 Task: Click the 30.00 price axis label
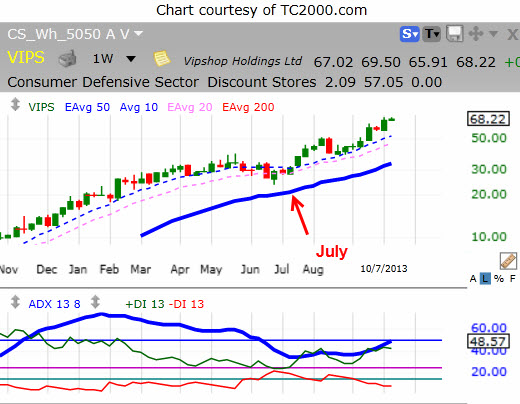[489, 169]
